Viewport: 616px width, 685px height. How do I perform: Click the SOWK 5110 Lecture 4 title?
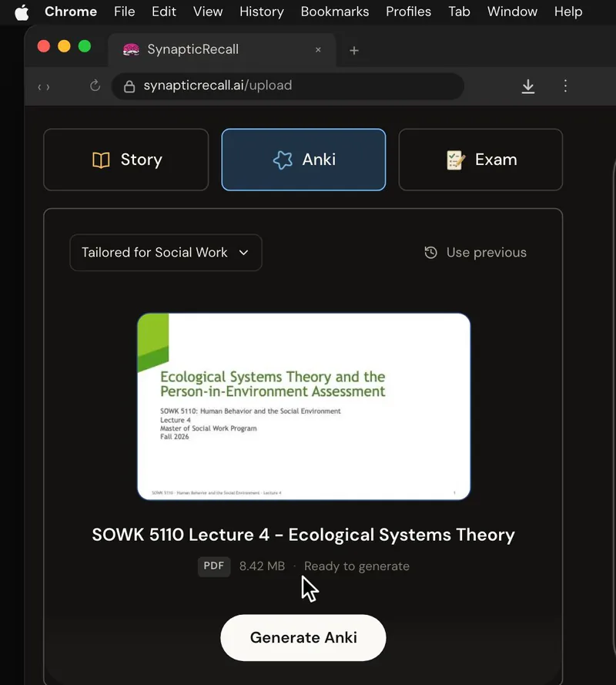click(303, 535)
